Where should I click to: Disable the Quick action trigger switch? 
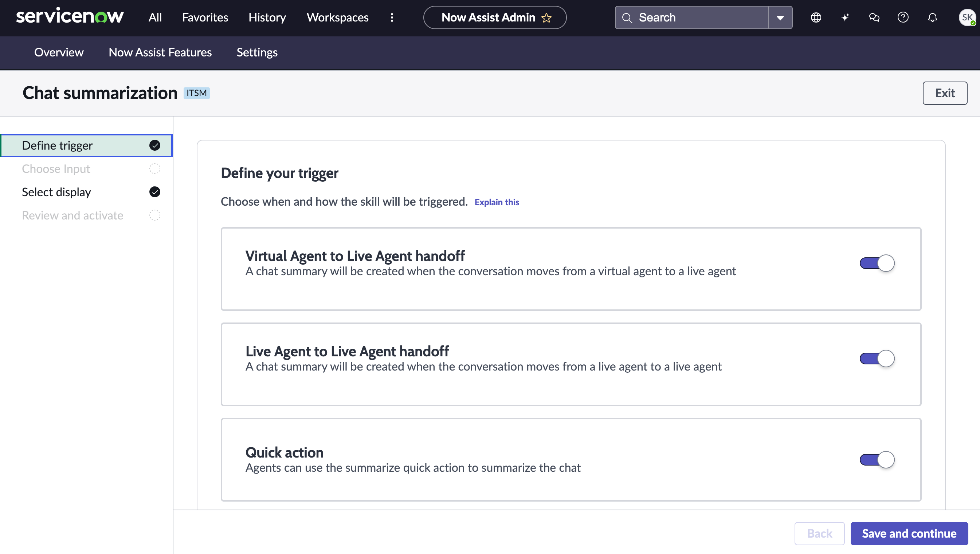click(877, 460)
